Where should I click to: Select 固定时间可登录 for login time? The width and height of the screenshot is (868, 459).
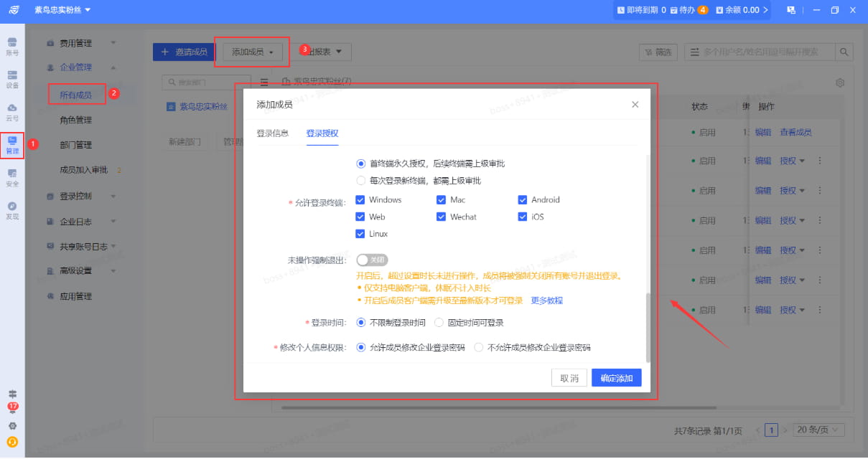[x=439, y=322]
